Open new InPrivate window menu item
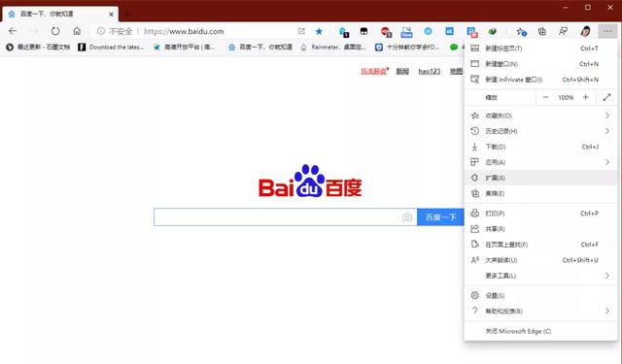This screenshot has width=622, height=364. pos(540,80)
